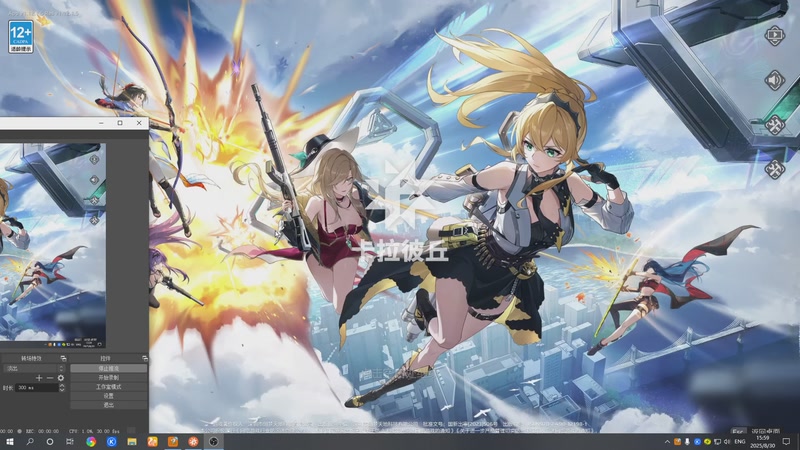Toggle the game sound speaker icon
Image resolution: width=800 pixels, height=450 pixels.
pos(774,80)
